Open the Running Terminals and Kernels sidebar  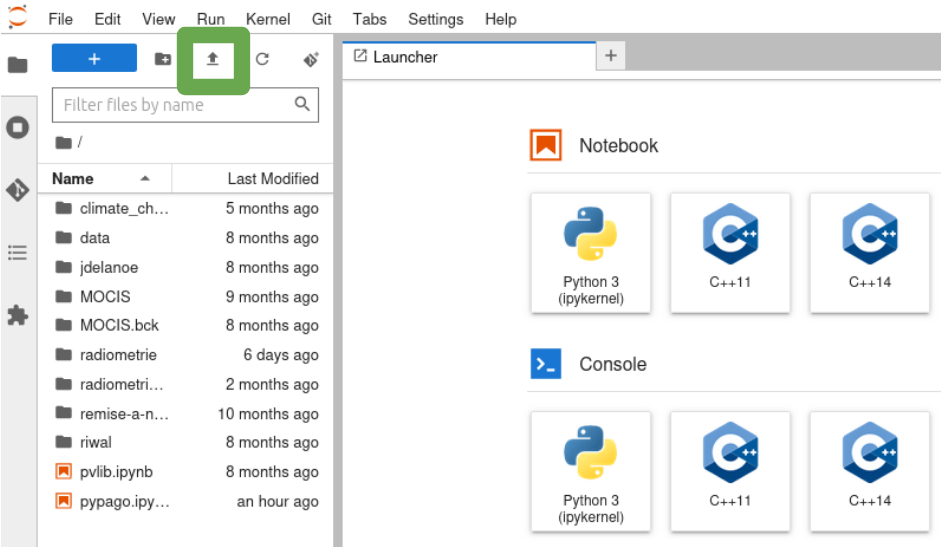(17, 127)
